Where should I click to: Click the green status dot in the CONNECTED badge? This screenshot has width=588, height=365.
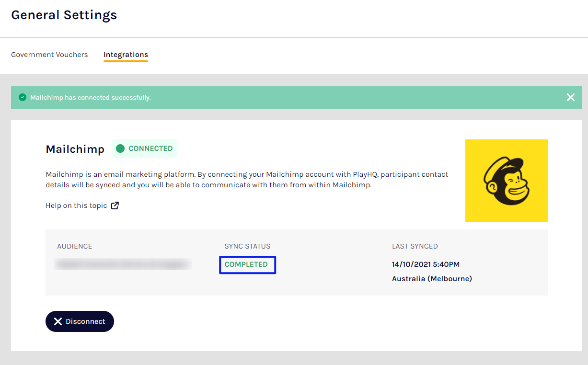pyautogui.click(x=120, y=148)
